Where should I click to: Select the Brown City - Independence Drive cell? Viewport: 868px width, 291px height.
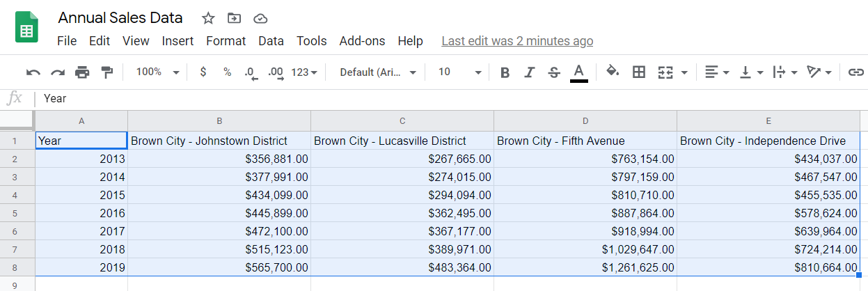768,141
